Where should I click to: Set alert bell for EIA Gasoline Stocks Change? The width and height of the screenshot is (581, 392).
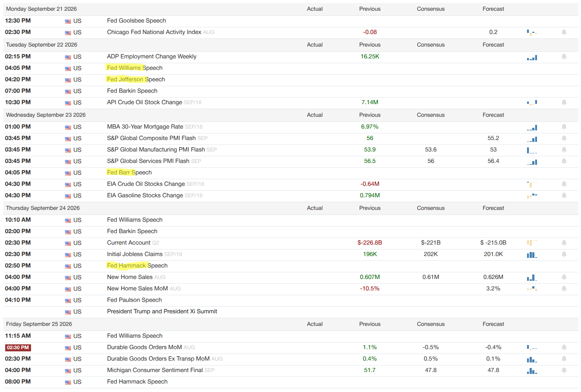[x=564, y=195]
